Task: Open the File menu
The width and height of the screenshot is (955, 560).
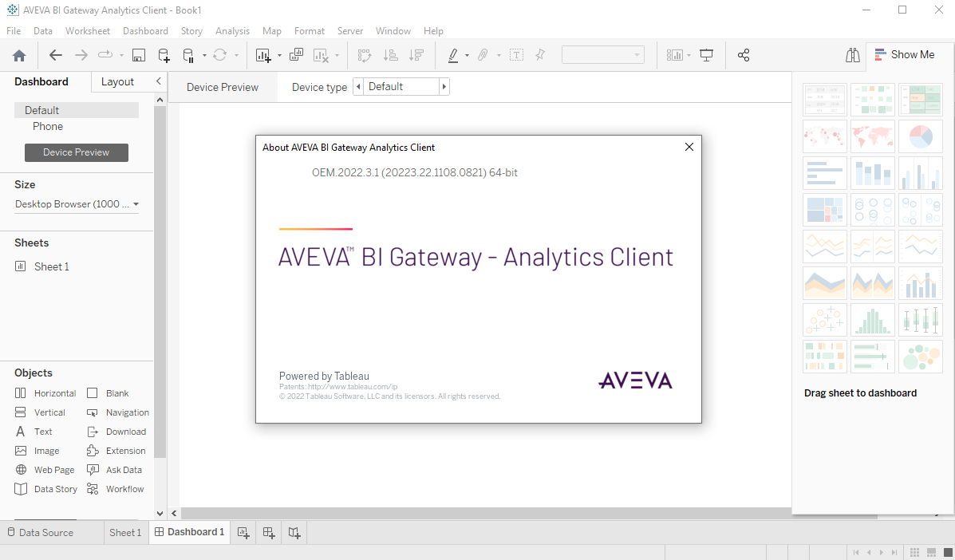Action: coord(14,30)
